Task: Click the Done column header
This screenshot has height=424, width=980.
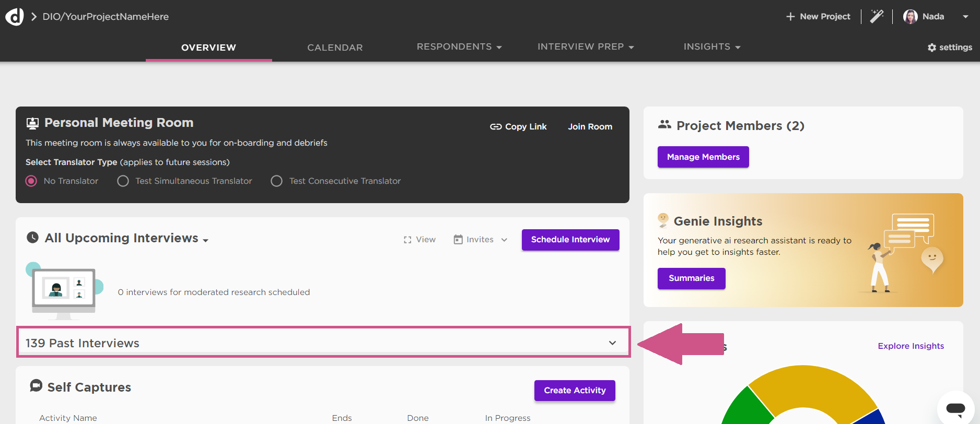Action: click(x=418, y=418)
